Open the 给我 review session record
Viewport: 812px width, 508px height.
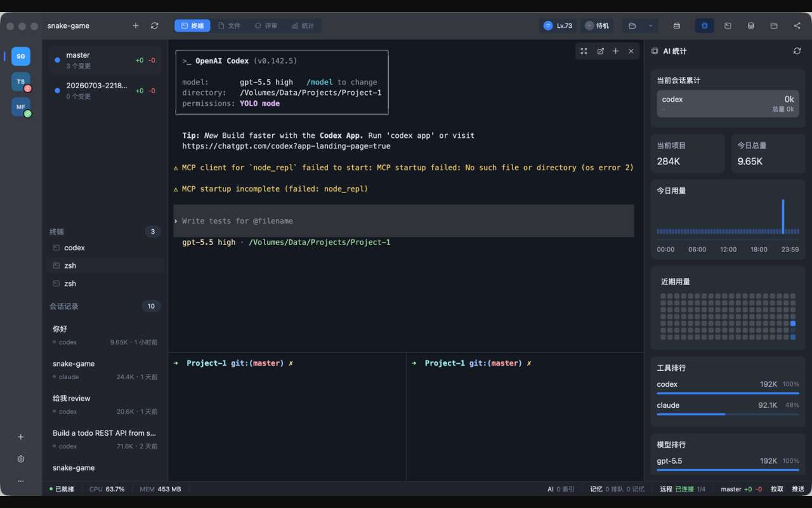tap(105, 404)
